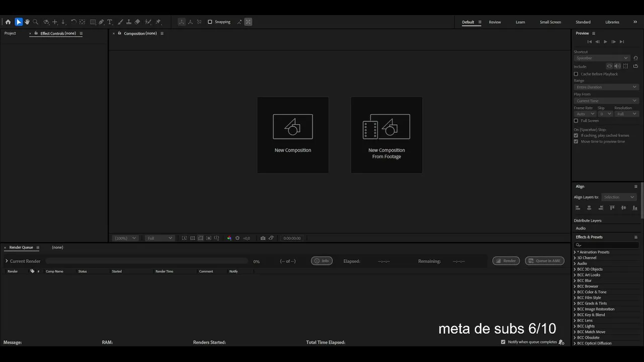The width and height of the screenshot is (644, 362).
Task: Toggle include video eye icon in Preview
Action: 609,66
